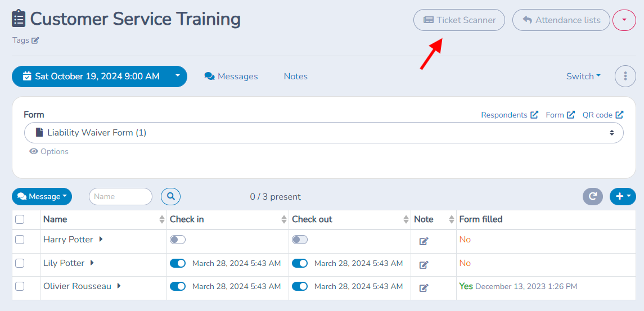Open Messages
This screenshot has width=644, height=311.
coord(231,76)
